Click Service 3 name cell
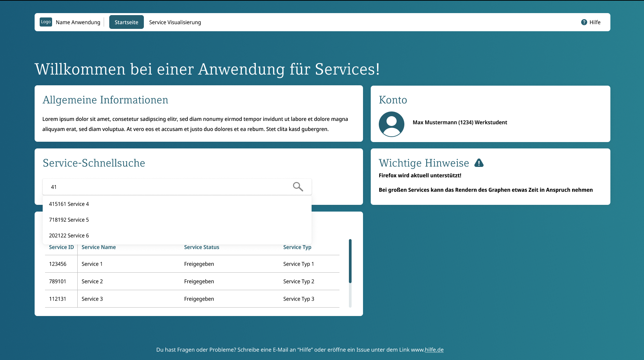This screenshot has height=360, width=644. pyautogui.click(x=92, y=299)
